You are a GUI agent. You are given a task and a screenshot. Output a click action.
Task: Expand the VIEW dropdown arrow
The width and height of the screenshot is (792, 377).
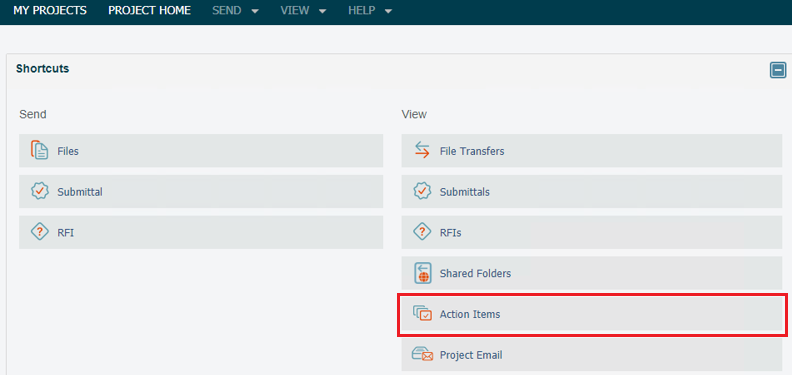[x=322, y=11]
